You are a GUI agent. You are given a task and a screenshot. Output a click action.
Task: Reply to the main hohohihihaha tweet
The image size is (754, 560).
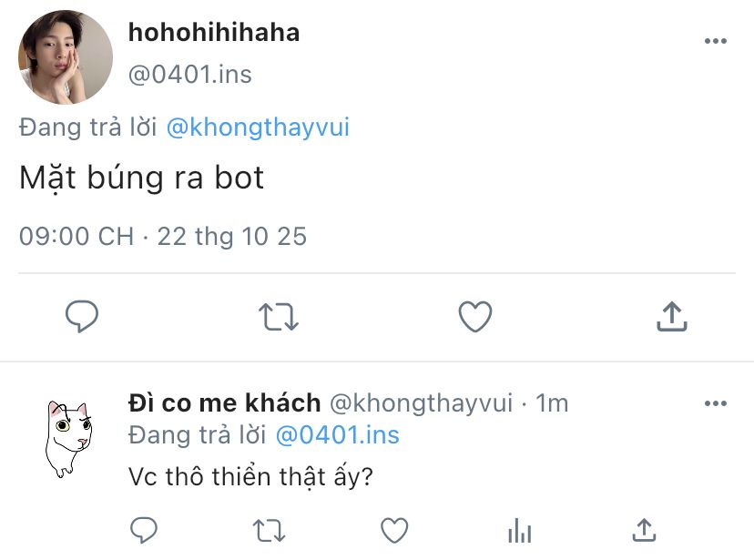[x=82, y=317]
